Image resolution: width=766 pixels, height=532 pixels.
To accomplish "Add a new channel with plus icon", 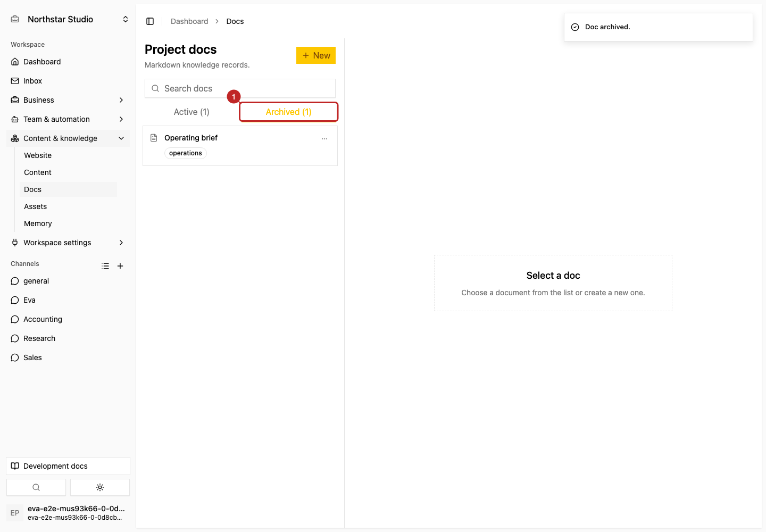I will (120, 266).
